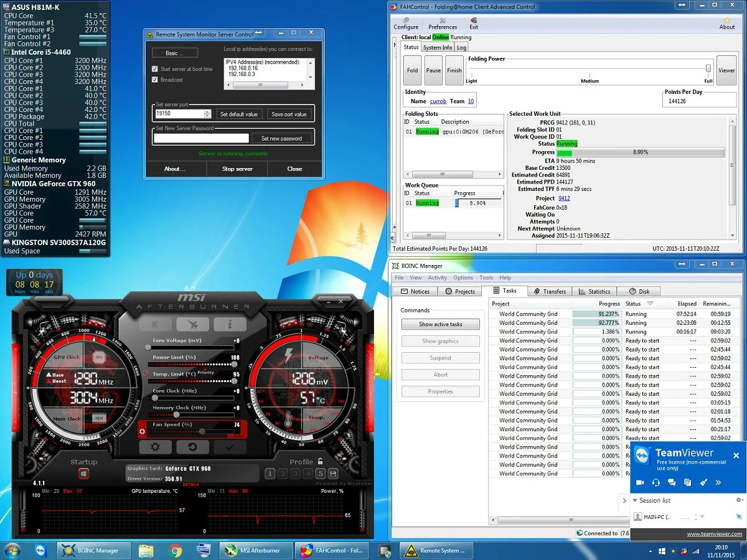Select Afterburner profile slot 1
This screenshot has width=747, height=560.
[x=270, y=474]
